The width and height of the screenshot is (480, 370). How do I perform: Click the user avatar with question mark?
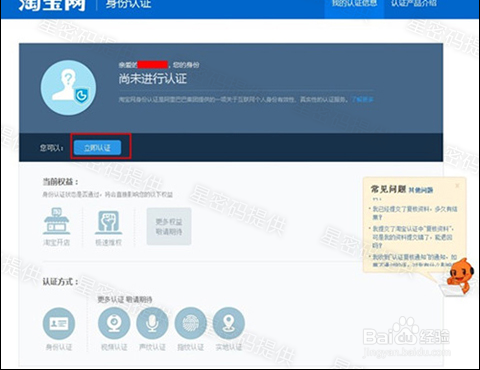[x=68, y=87]
